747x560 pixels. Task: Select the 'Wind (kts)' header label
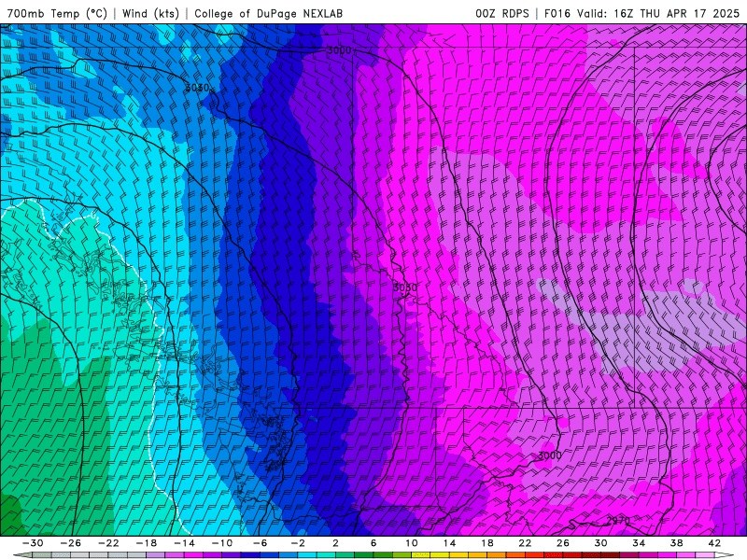[150, 13]
